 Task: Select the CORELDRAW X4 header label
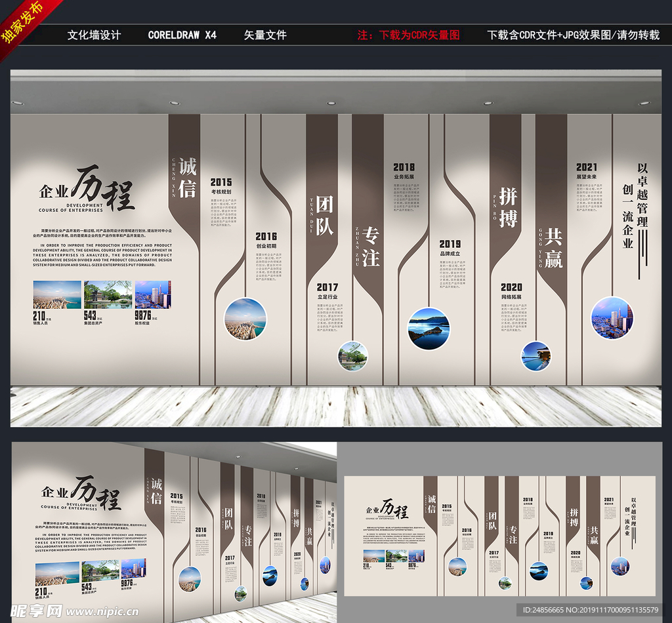pyautogui.click(x=182, y=35)
